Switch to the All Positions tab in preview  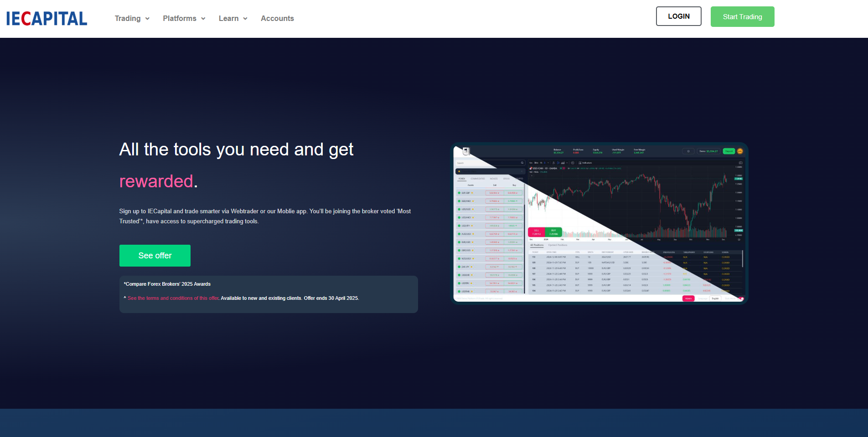[x=537, y=245]
